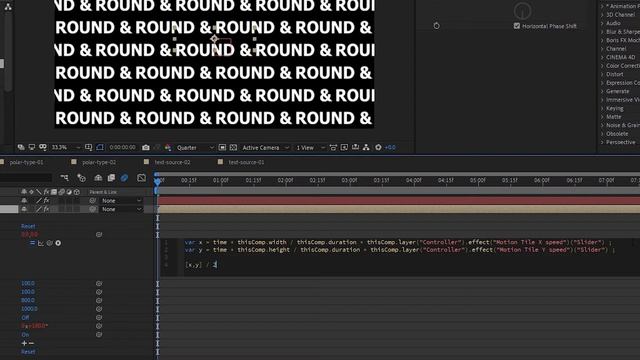This screenshot has height=360, width=640.
Task: Click the Always Preview This View icon
Action: pos(21,147)
